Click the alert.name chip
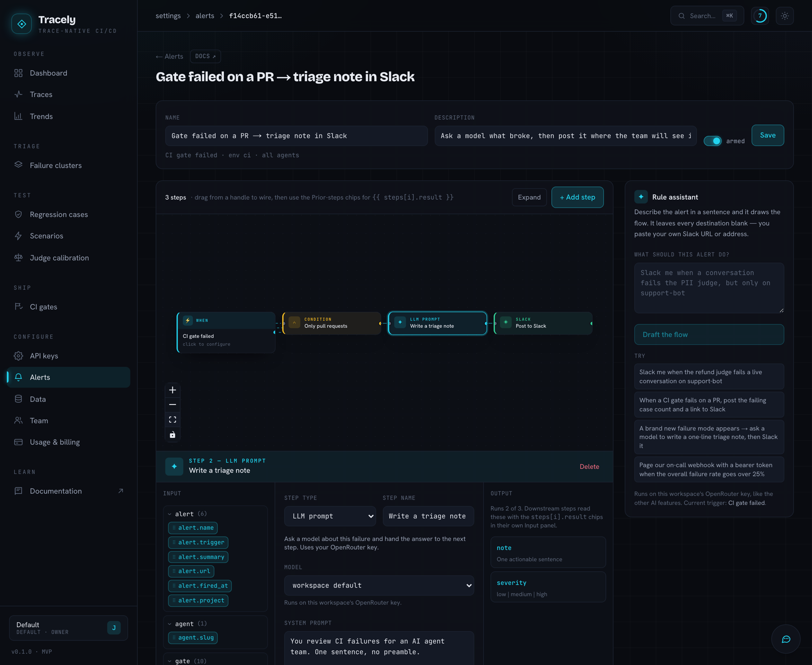This screenshot has width=812, height=665. click(x=193, y=528)
